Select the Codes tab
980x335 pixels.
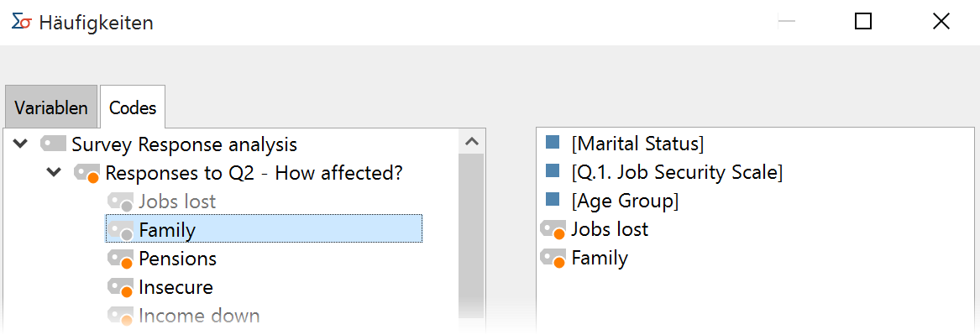coord(133,107)
